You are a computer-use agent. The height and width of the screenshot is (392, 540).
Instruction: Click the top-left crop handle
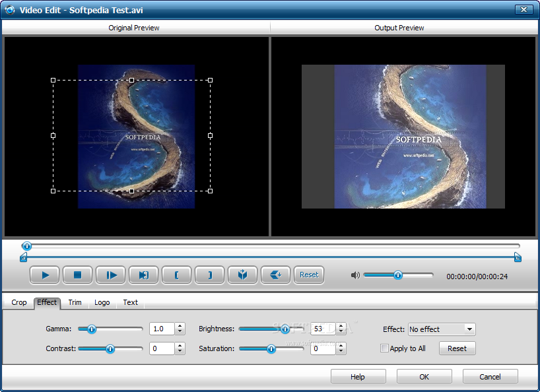53,81
